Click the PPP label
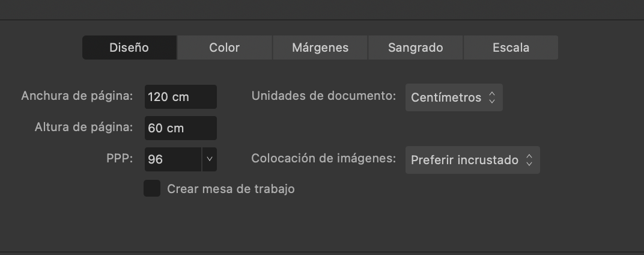 coord(120,159)
